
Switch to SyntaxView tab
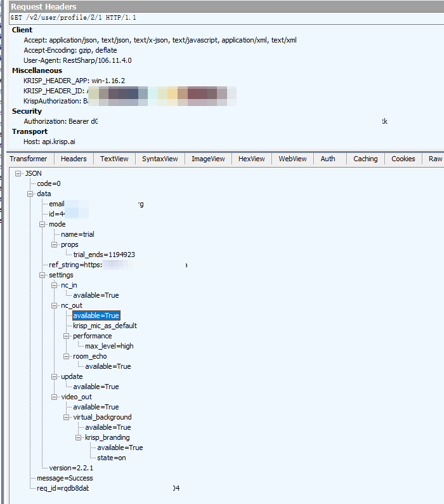(160, 159)
